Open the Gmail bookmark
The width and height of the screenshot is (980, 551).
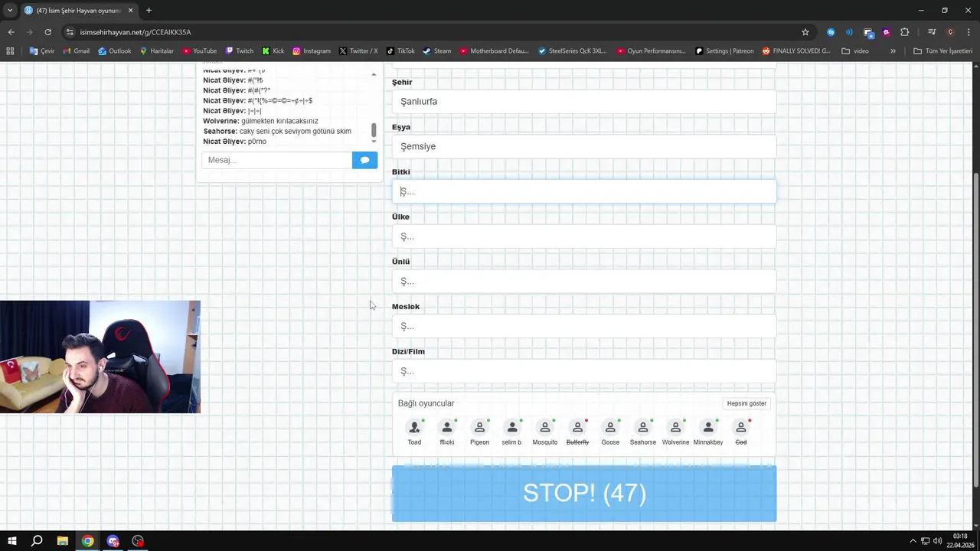click(76, 51)
